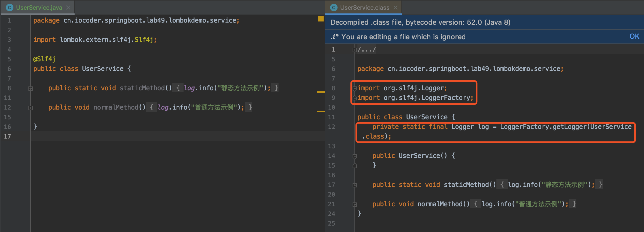Close the UserService.java tab
Screen dimensions: 644x232
pyautogui.click(x=68, y=8)
